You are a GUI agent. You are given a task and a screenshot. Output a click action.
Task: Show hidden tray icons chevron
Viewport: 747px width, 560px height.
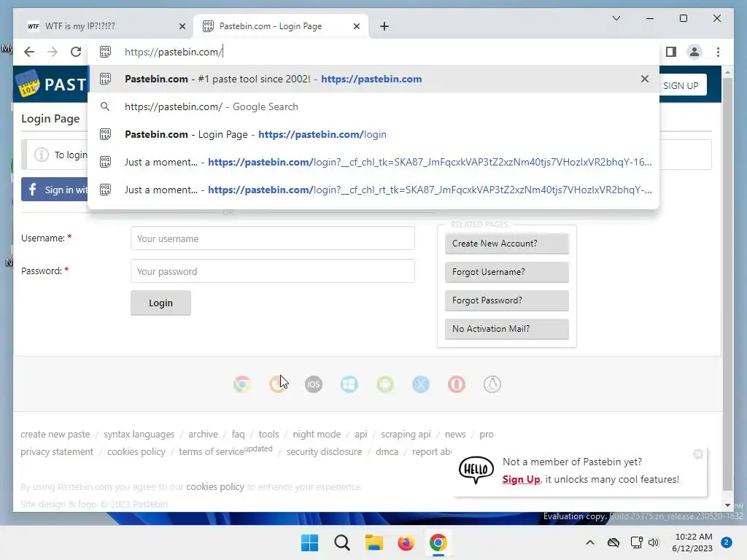point(589,542)
